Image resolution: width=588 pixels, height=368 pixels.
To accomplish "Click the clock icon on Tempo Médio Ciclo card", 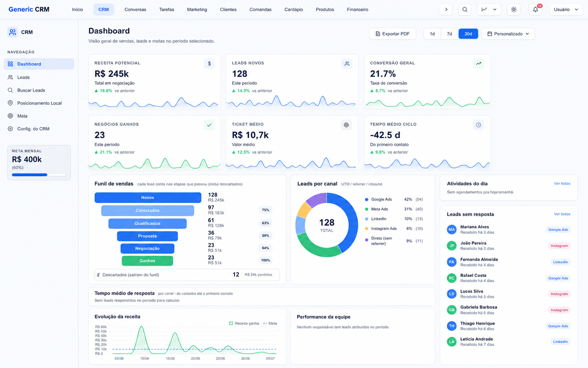I will pyautogui.click(x=478, y=125).
